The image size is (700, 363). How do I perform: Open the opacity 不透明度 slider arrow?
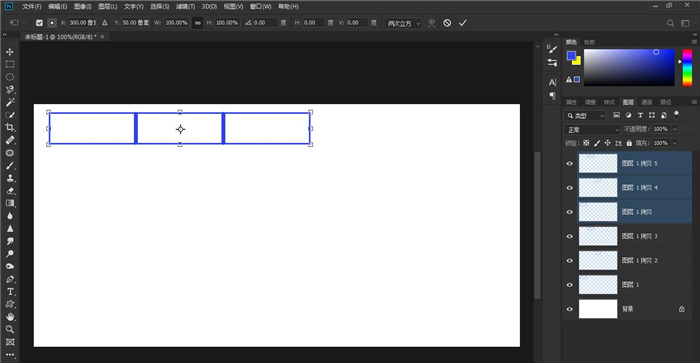675,129
